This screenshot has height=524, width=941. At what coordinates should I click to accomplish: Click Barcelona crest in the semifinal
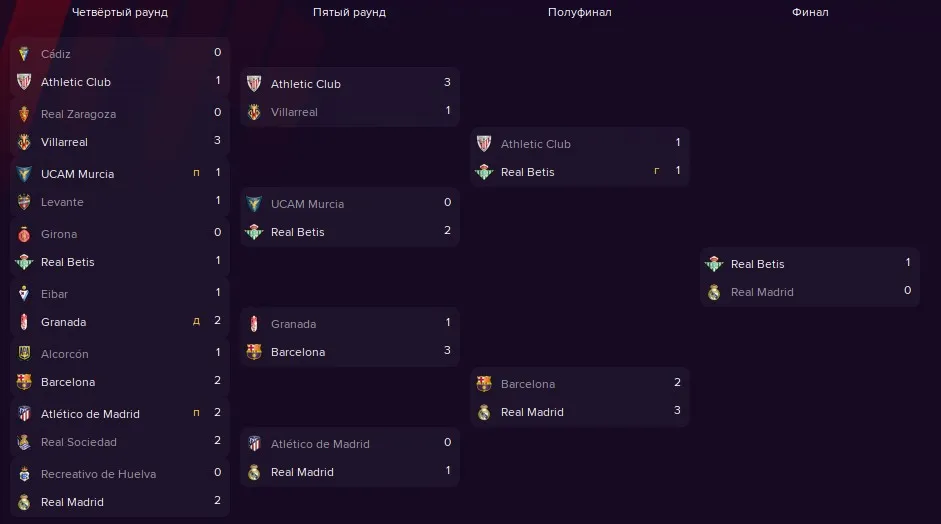(x=484, y=384)
